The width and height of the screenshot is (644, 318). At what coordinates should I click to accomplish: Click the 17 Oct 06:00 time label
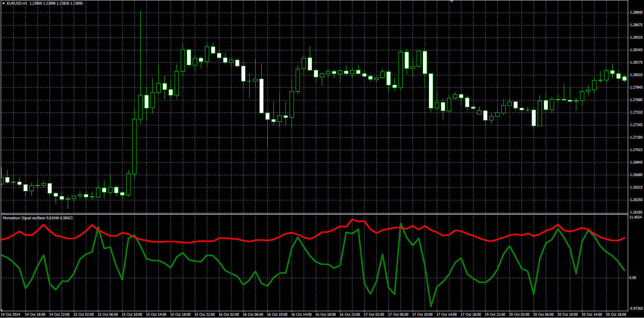coord(398,315)
